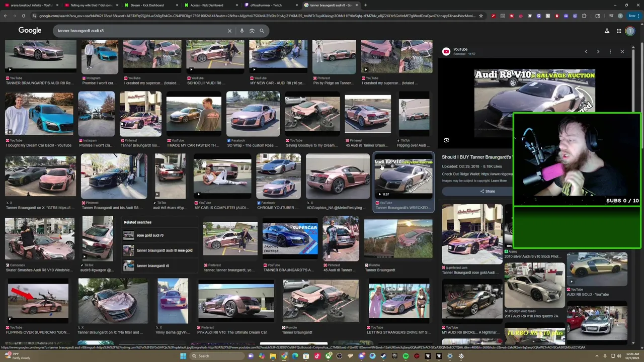Open 'Tanner Braungardt rose gold Audi' Pinterest image
Viewport: 644px width, 362px height.
point(472,234)
